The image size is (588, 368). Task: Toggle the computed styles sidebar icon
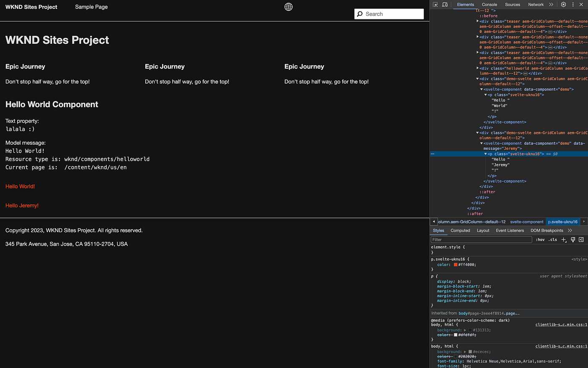581,240
